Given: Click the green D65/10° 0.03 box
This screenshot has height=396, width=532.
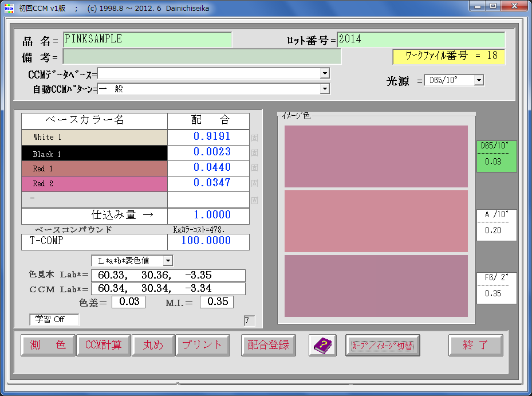Looking at the screenshot, I should tap(496, 156).
